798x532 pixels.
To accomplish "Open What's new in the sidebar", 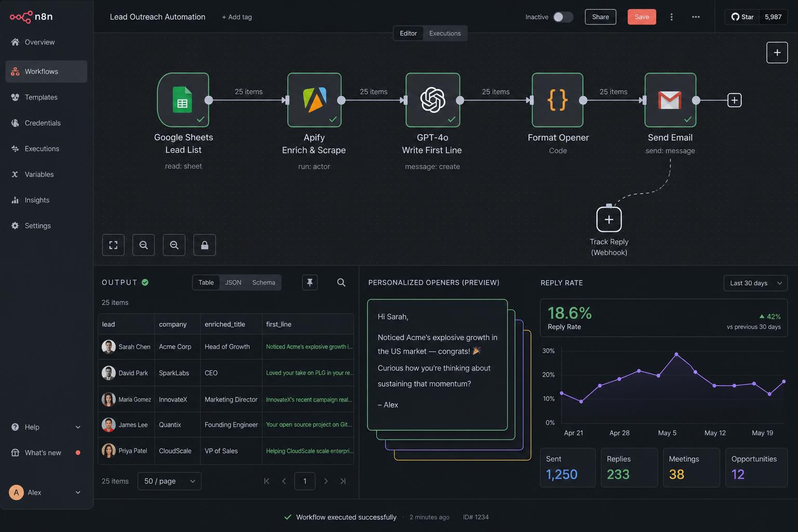I will tap(46, 453).
